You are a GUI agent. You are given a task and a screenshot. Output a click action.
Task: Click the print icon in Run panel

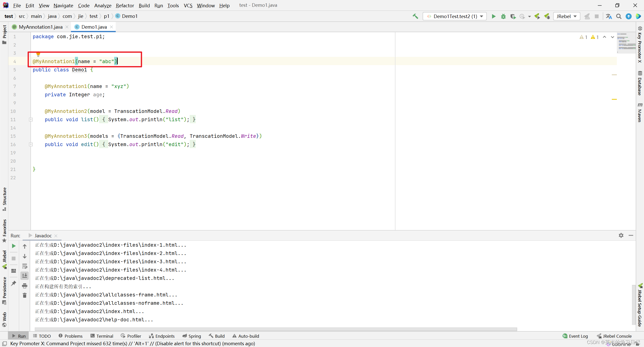point(25,286)
